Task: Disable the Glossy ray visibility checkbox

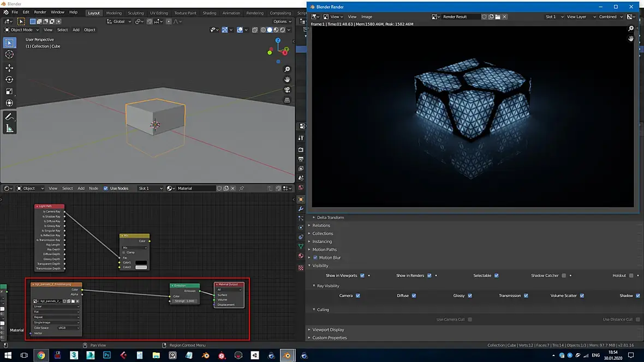Action: point(470,295)
